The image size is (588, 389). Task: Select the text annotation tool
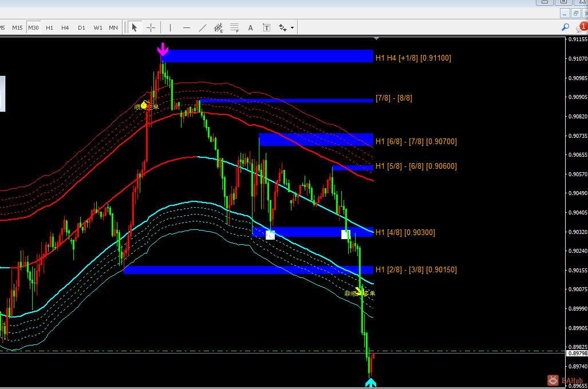point(251,27)
